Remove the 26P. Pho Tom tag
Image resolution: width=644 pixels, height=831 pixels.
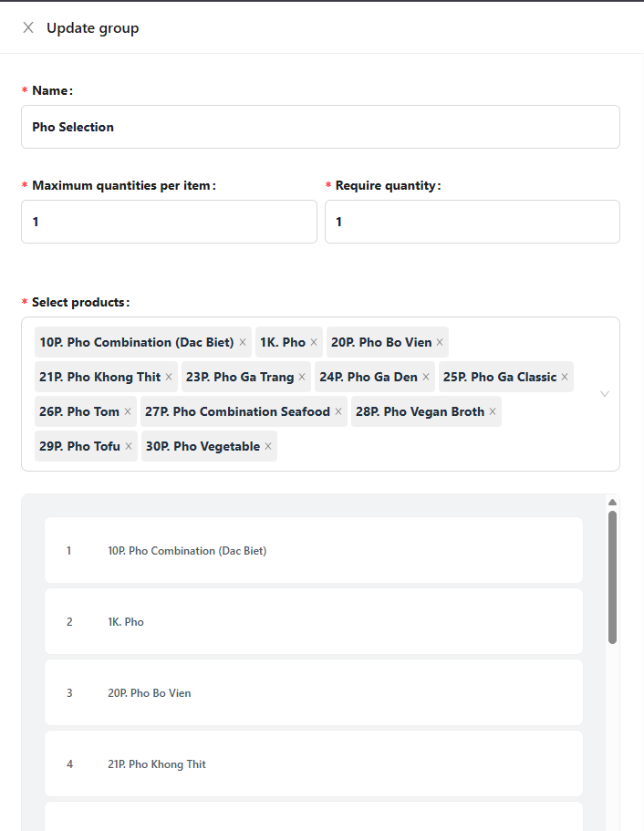tap(127, 411)
